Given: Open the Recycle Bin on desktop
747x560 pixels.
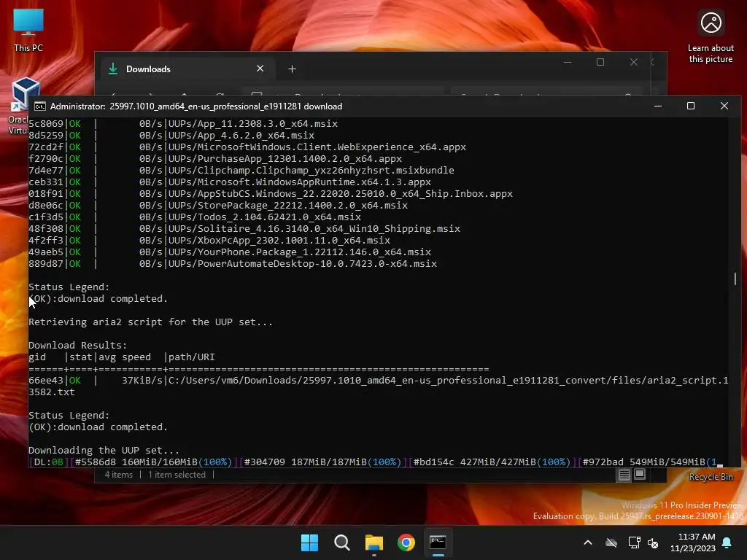Looking at the screenshot, I should pos(711,477).
